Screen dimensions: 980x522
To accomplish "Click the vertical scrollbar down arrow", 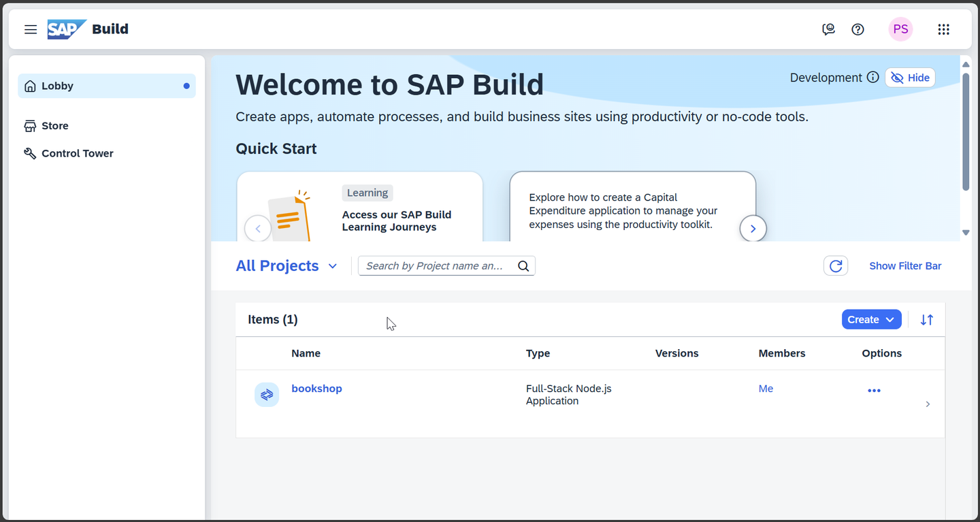I will coord(966,233).
